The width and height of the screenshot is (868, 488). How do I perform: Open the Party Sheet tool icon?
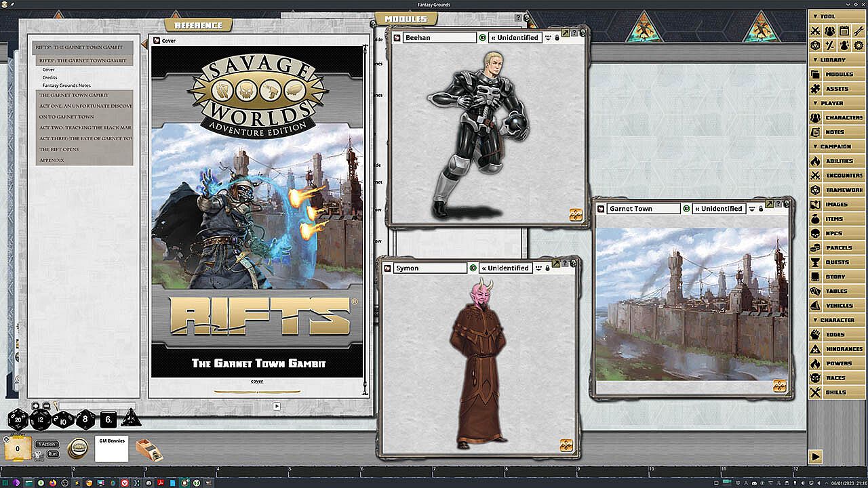(830, 31)
